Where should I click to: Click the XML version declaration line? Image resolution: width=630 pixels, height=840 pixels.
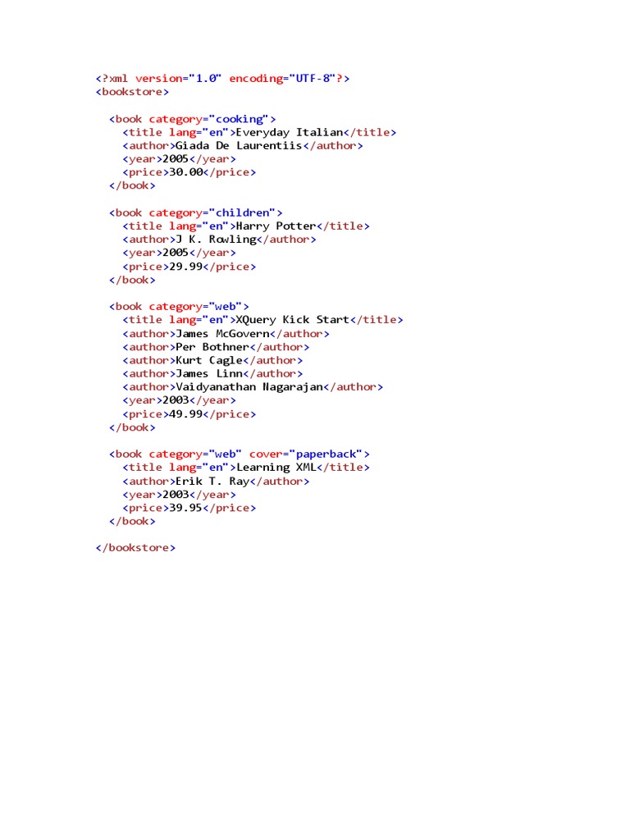(222, 78)
